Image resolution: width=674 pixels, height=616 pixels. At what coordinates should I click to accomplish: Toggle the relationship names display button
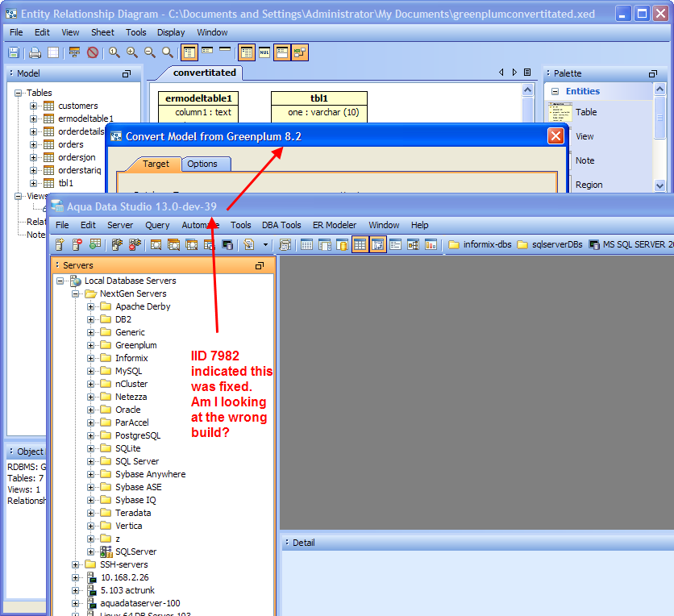(300, 52)
